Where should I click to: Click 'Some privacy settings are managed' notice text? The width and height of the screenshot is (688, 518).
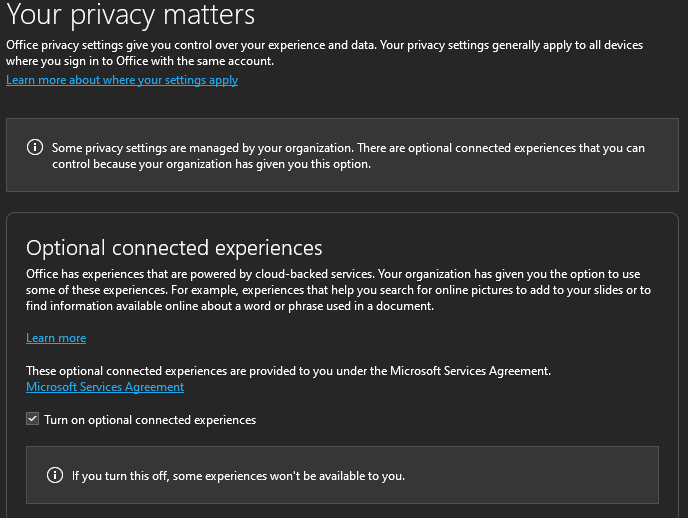tap(200, 148)
